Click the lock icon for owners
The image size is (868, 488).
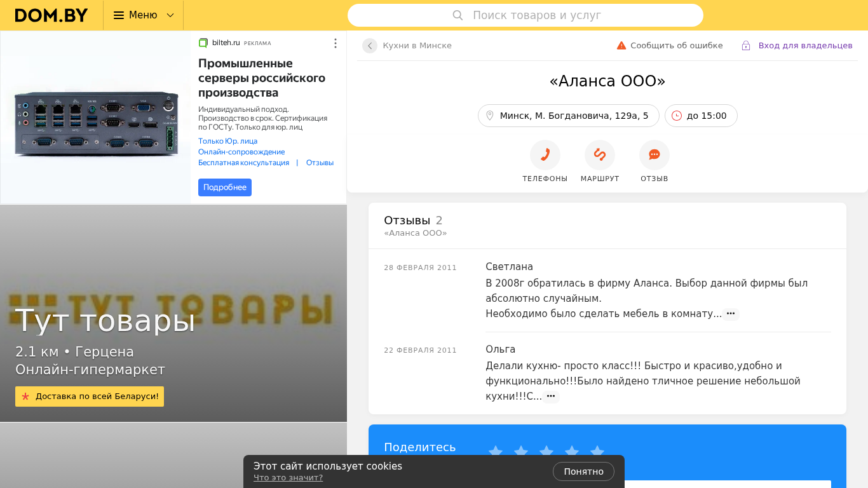(x=746, y=46)
